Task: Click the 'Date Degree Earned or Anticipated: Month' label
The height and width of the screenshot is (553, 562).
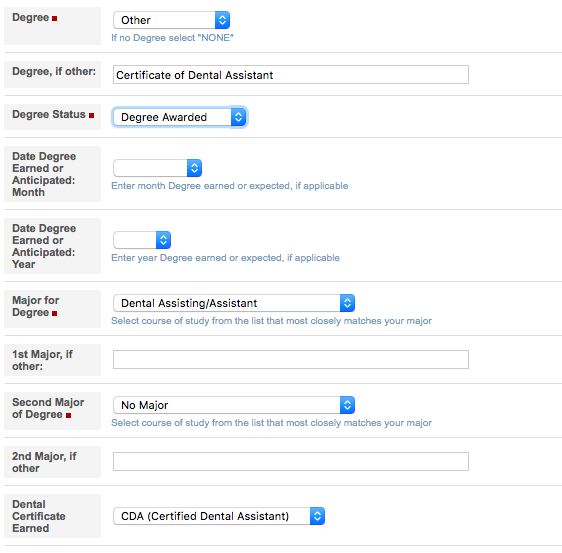Action: 44,174
